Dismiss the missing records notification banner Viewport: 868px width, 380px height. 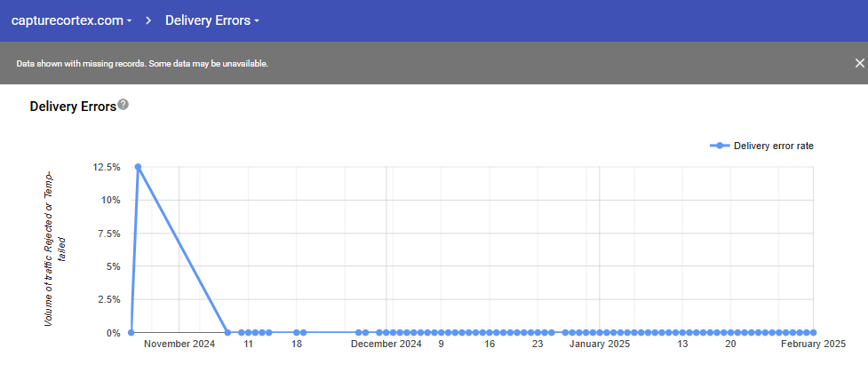pos(858,63)
